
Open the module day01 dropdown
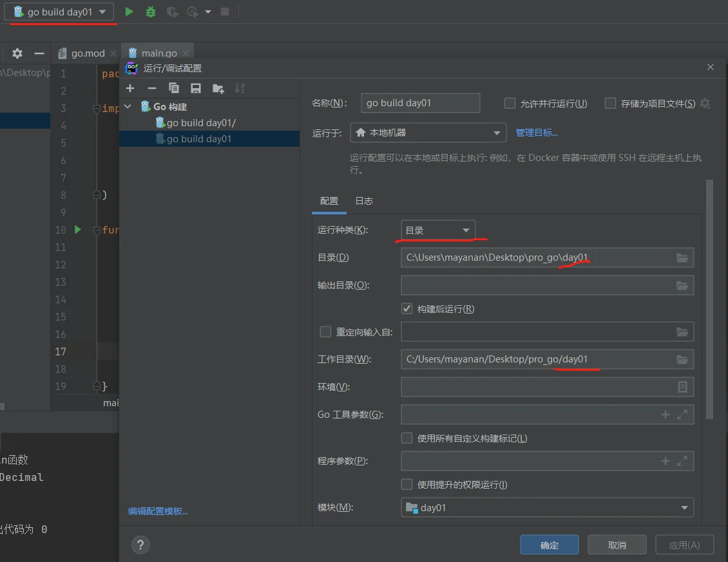547,508
